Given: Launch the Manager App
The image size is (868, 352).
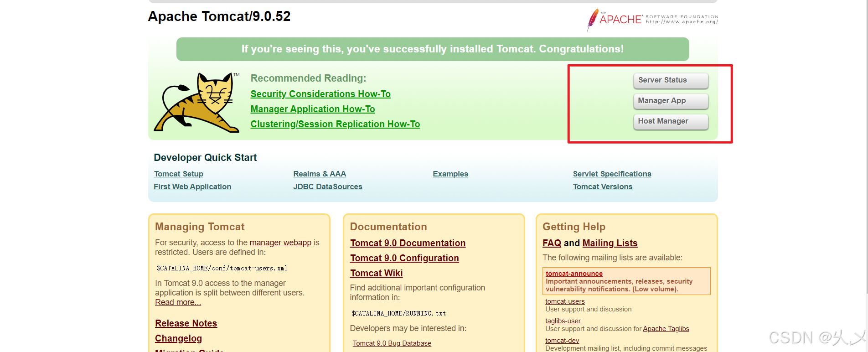Looking at the screenshot, I should point(671,101).
